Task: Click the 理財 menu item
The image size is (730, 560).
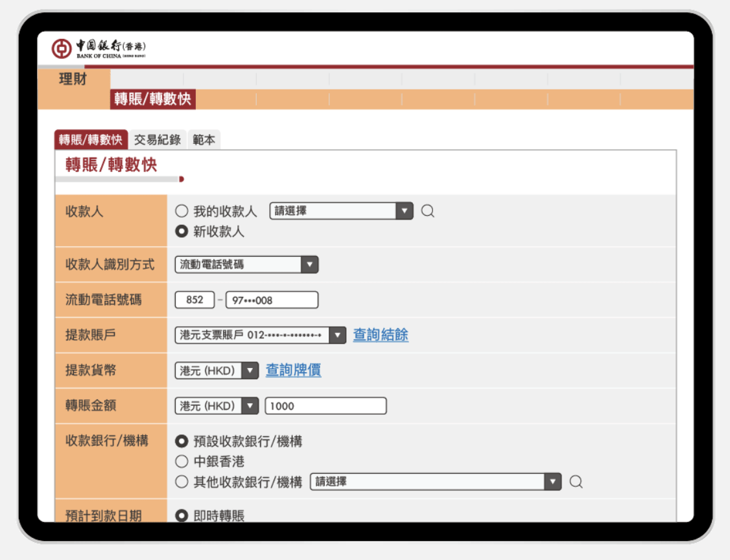Action: tap(71, 78)
